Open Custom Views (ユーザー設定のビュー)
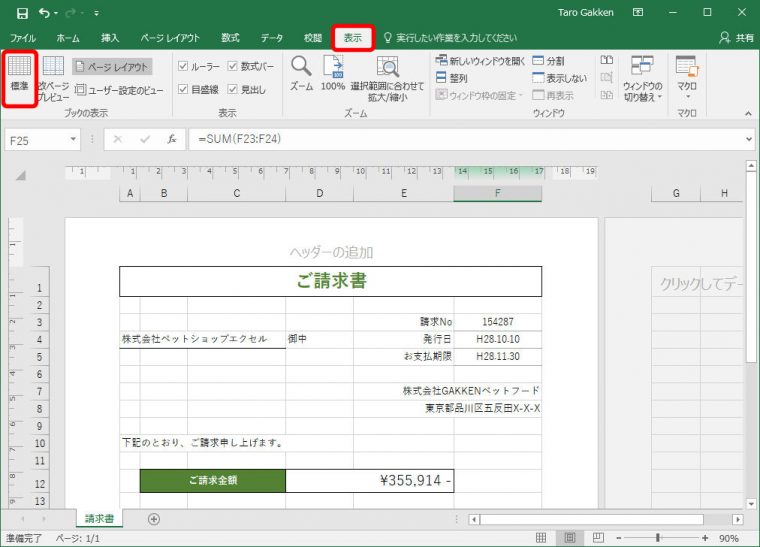The width and height of the screenshot is (760, 547). [119, 90]
